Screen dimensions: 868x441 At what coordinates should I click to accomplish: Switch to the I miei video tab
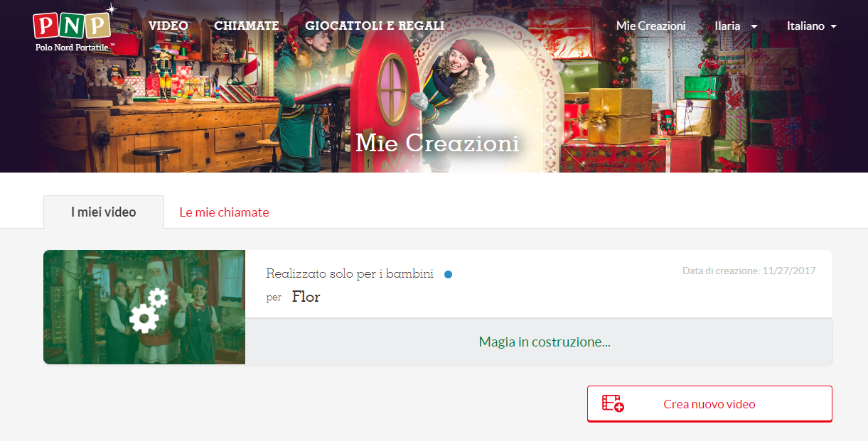pos(104,212)
